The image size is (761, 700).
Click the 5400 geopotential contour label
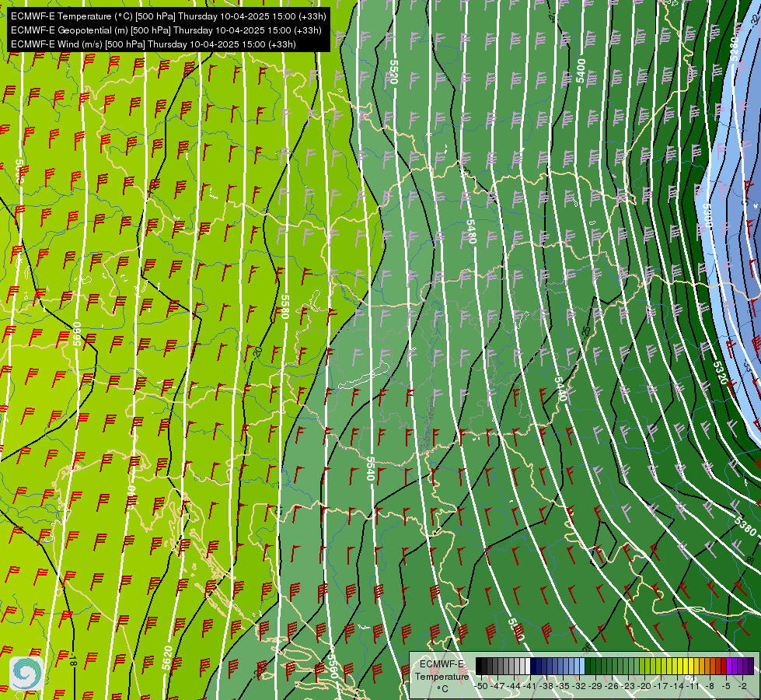point(581,71)
